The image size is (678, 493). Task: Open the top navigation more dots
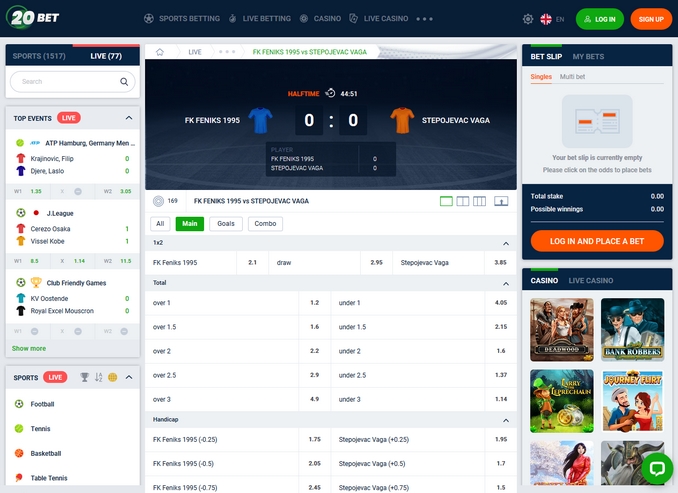(x=424, y=19)
